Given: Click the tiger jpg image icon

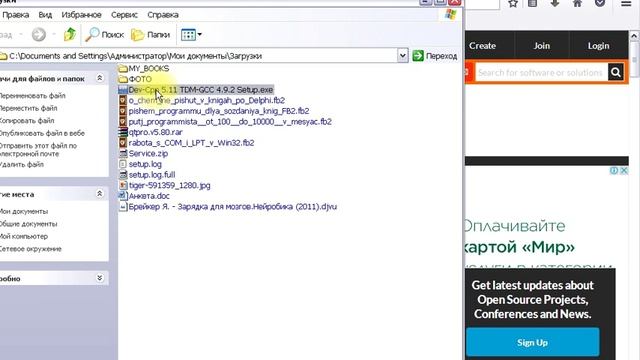Looking at the screenshot, I should 123,185.
